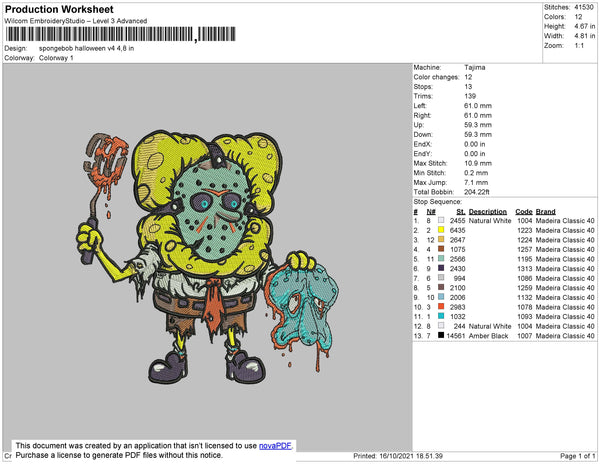Click the thread code 1259
The image size is (600, 464).
pos(524,288)
